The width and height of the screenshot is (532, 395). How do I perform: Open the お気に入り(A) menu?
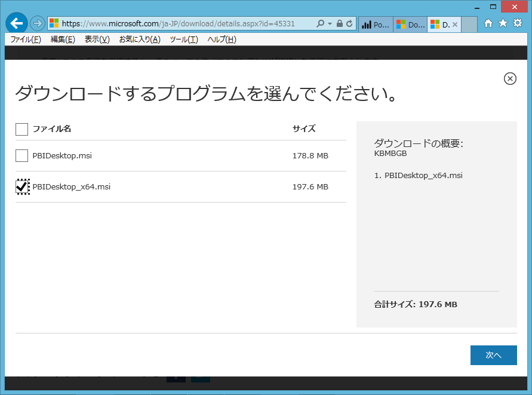pyautogui.click(x=140, y=39)
